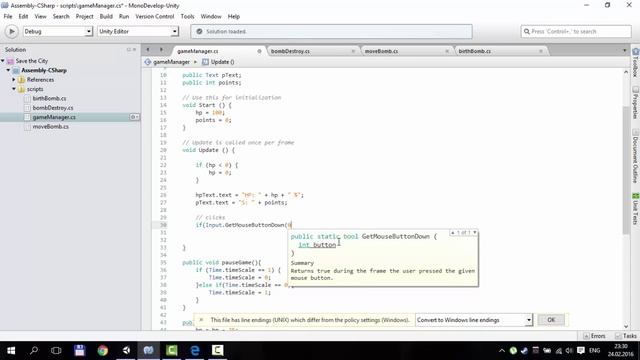Viewport: 640px width, 360px height.
Task: Open the Unit Tests side panel
Action: tap(636, 209)
